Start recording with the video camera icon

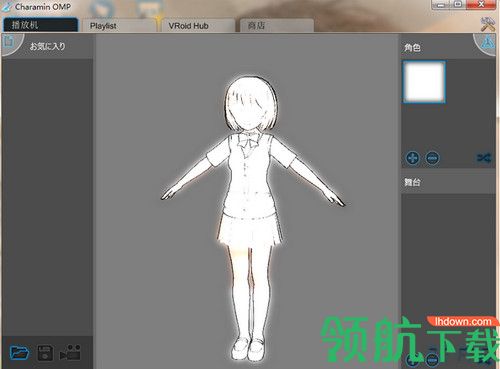70,352
